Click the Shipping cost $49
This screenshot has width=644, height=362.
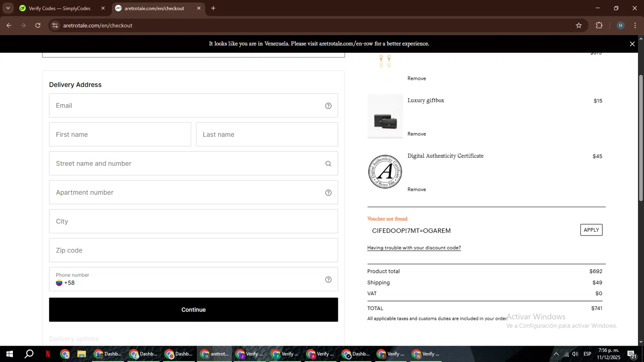(x=597, y=283)
